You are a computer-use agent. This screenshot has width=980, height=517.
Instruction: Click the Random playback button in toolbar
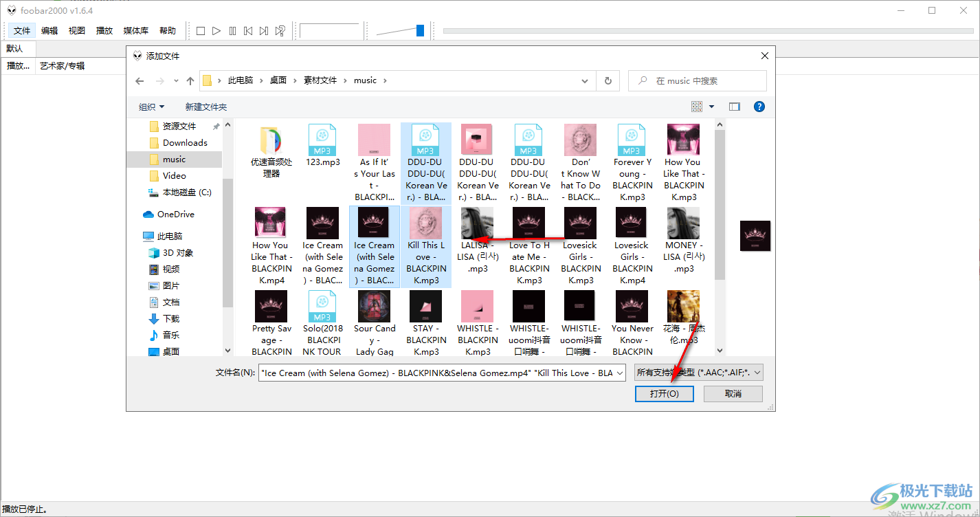pos(280,31)
